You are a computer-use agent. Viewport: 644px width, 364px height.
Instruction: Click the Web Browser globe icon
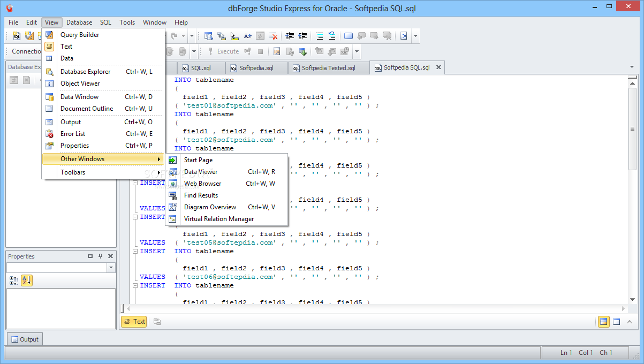[x=173, y=184]
